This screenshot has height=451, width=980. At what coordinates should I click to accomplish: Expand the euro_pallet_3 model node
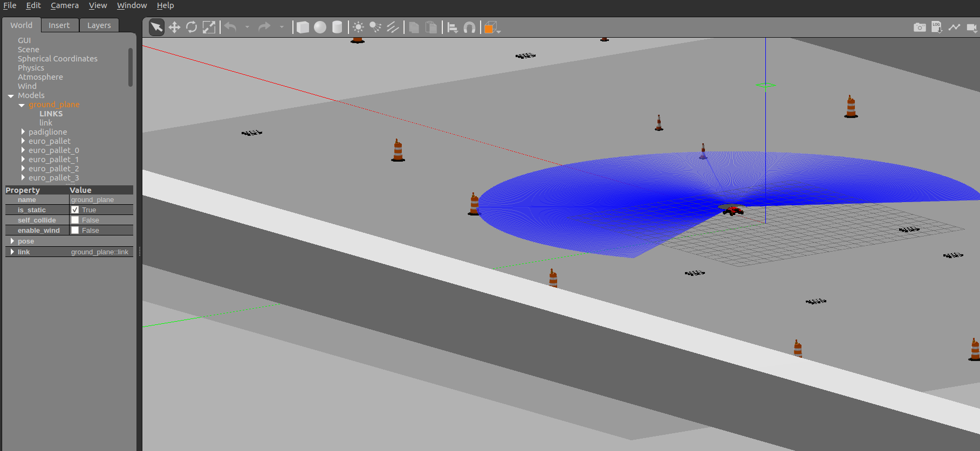coord(23,177)
